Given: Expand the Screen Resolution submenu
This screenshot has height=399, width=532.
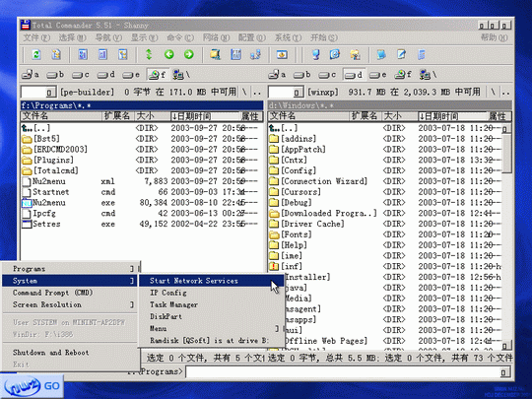Looking at the screenshot, I should [x=70, y=304].
